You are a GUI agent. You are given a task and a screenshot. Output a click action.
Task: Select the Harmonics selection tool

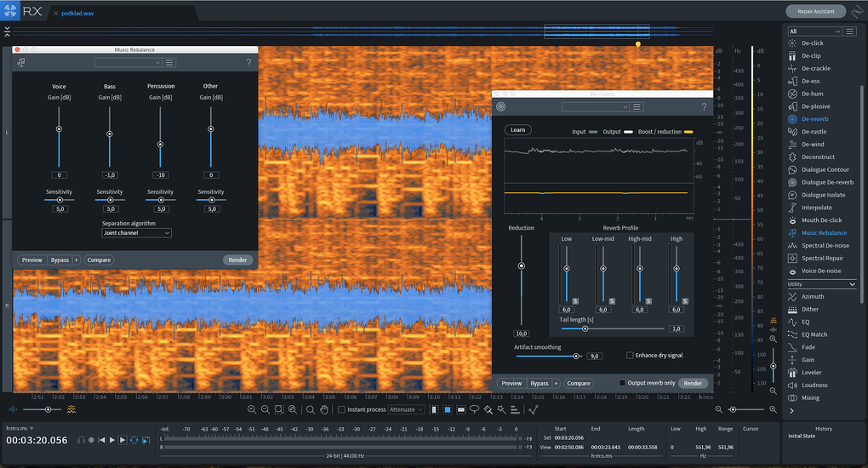(515, 410)
